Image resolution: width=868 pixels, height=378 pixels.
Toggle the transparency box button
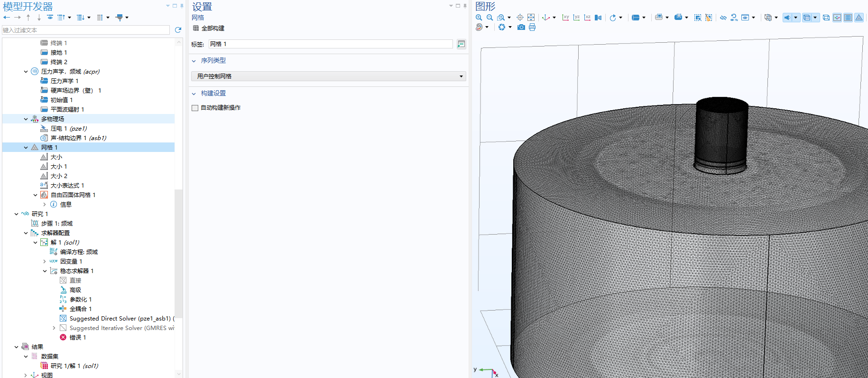pos(807,18)
